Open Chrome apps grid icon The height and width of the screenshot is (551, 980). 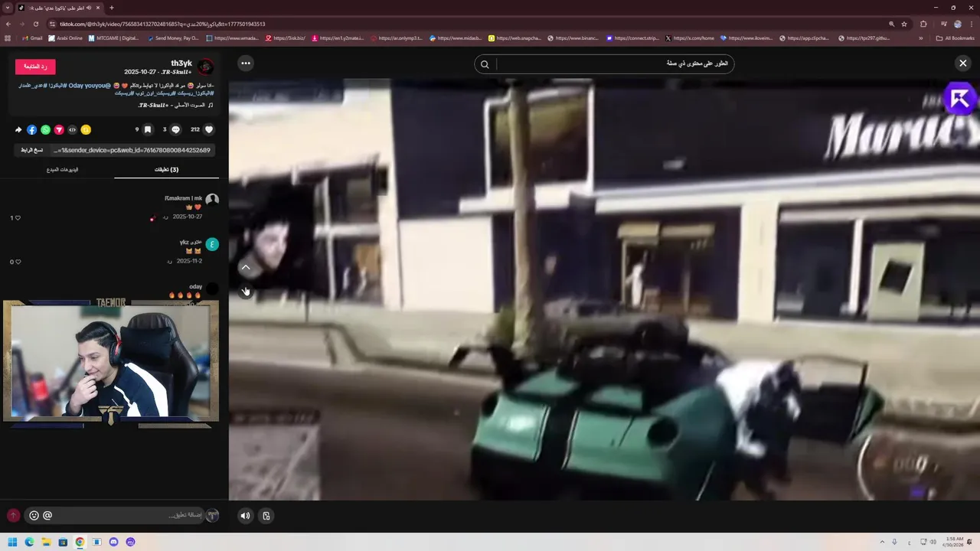8,38
